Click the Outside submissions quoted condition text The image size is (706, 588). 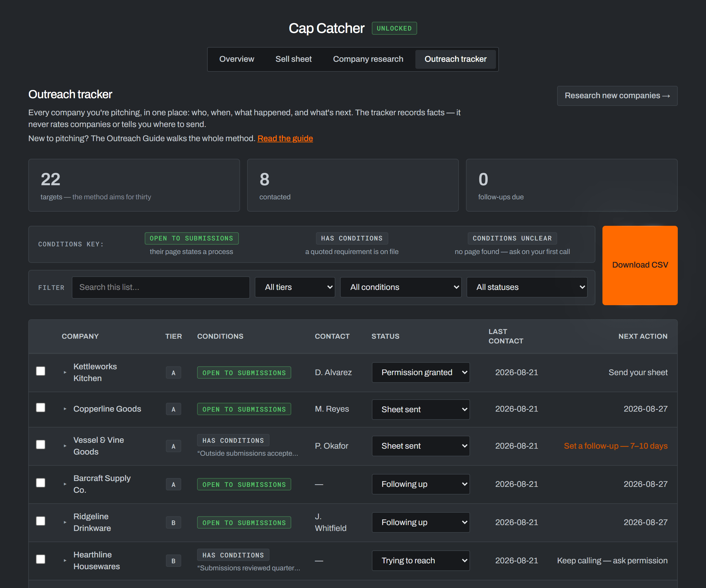(247, 453)
